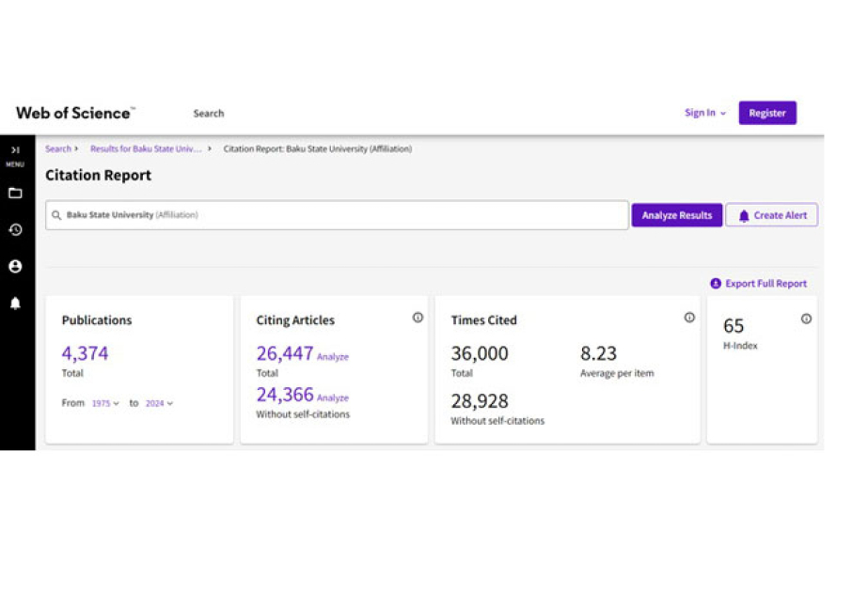Viewport: 868px width, 592px height.
Task: Open the 26,447 citing articles link
Action: [285, 353]
